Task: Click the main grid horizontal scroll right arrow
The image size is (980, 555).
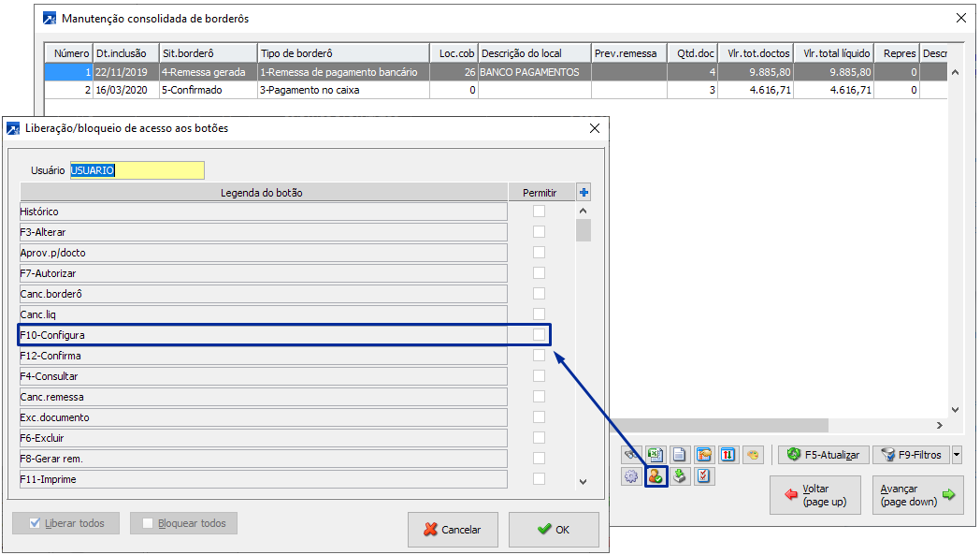Action: click(x=940, y=426)
